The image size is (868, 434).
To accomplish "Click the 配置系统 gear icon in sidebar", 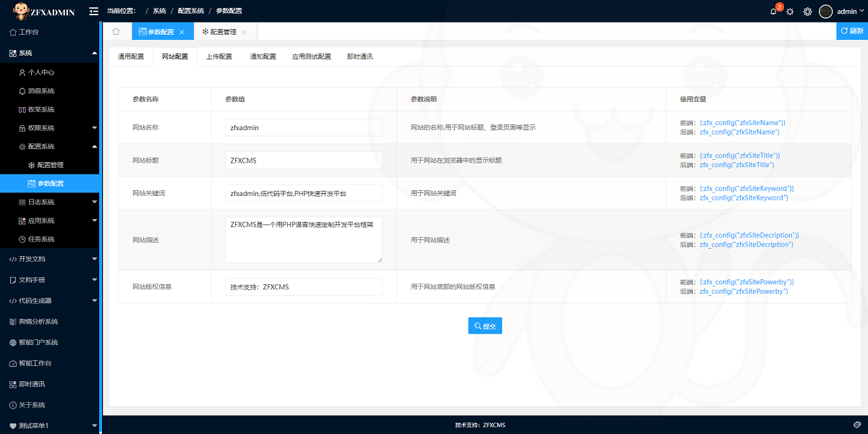I will pyautogui.click(x=22, y=147).
